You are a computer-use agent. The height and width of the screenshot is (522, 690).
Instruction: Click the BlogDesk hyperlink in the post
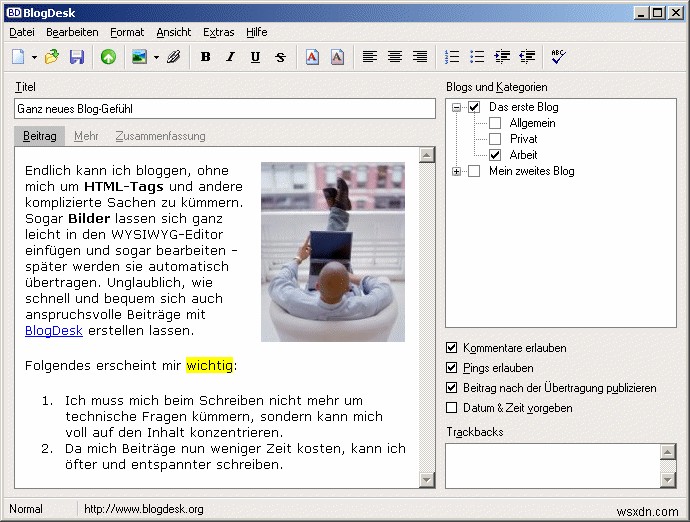[54, 331]
